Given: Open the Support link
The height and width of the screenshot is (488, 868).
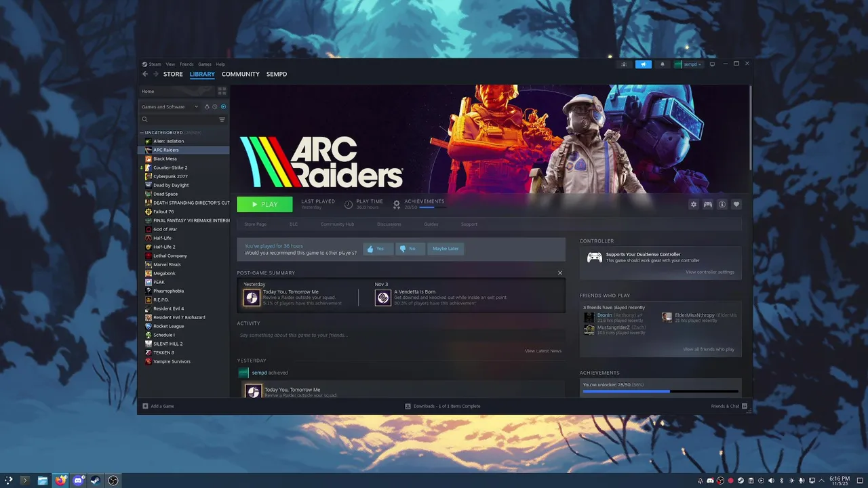Looking at the screenshot, I should pyautogui.click(x=469, y=224).
